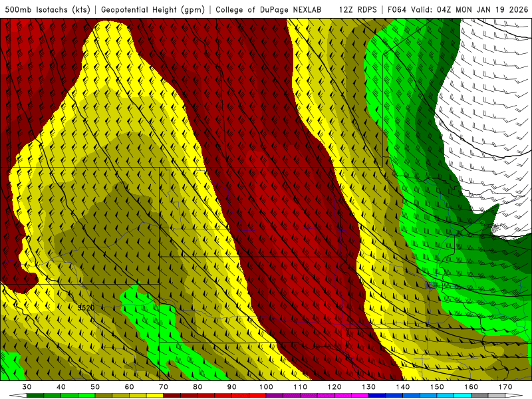
Task: Click the legend value "130"
Action: point(368,387)
